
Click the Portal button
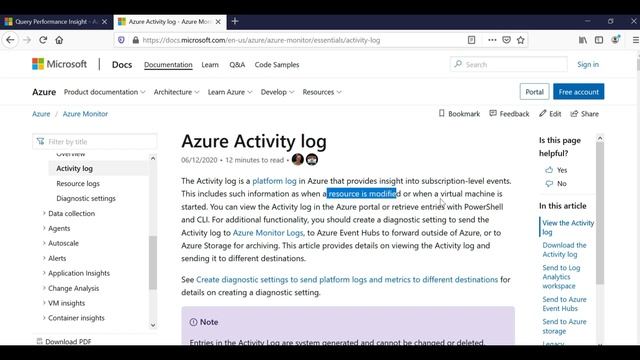tap(534, 92)
